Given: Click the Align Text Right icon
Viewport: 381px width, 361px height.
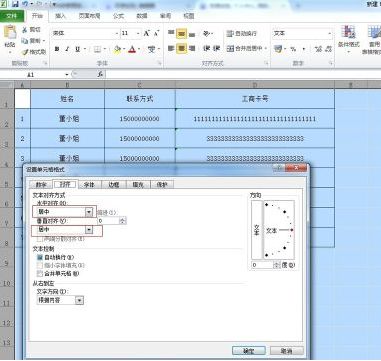Looking at the screenshot, I should coord(192,49).
